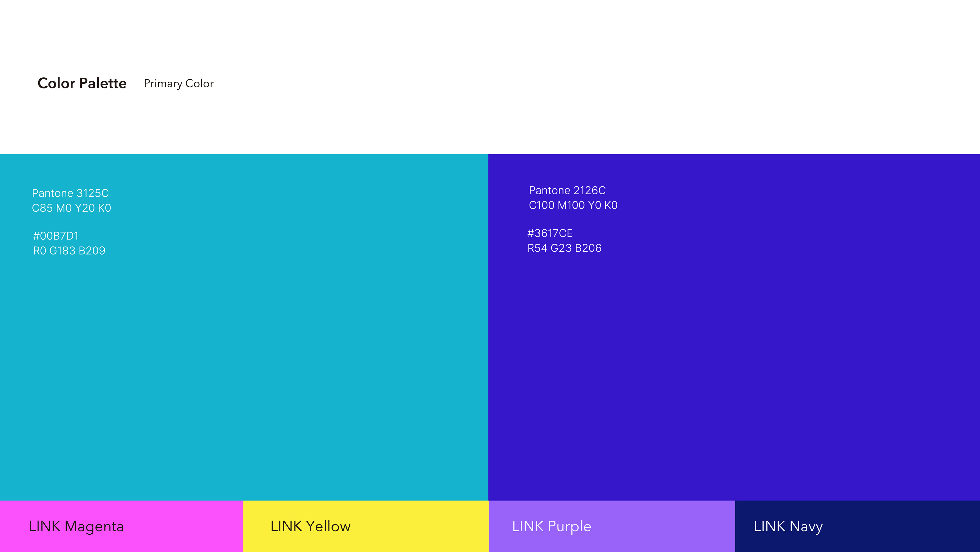Click the C100 M100 Y0 K0 text
Screen dimensions: 980x552
point(573,205)
